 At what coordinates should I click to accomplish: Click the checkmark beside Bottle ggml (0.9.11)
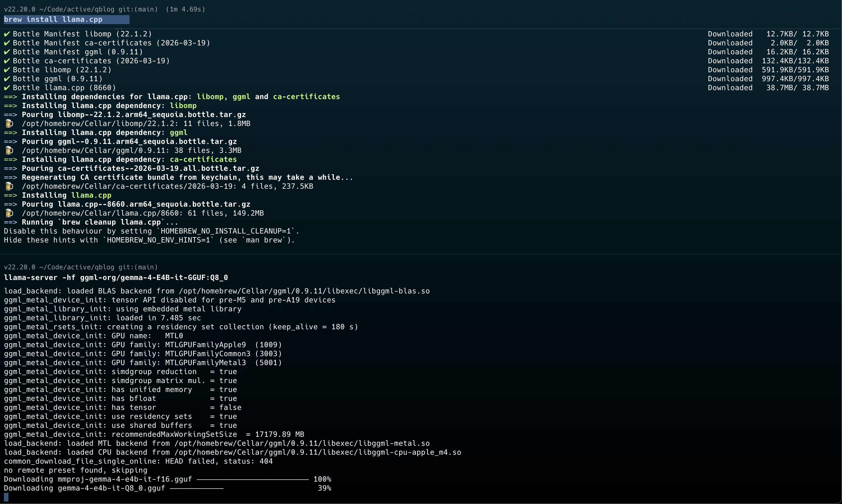tap(7, 79)
